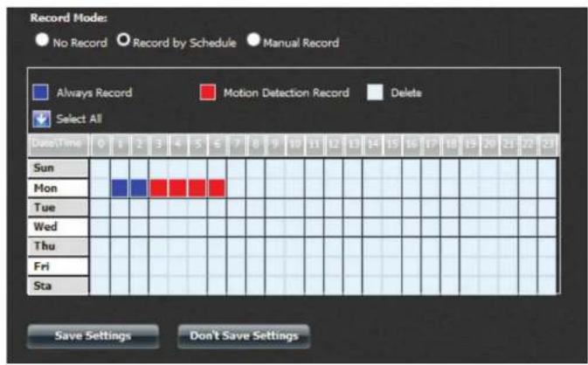Click Monday's blue cell at hour 1
This screenshot has height=365, width=588.
pyautogui.click(x=120, y=188)
